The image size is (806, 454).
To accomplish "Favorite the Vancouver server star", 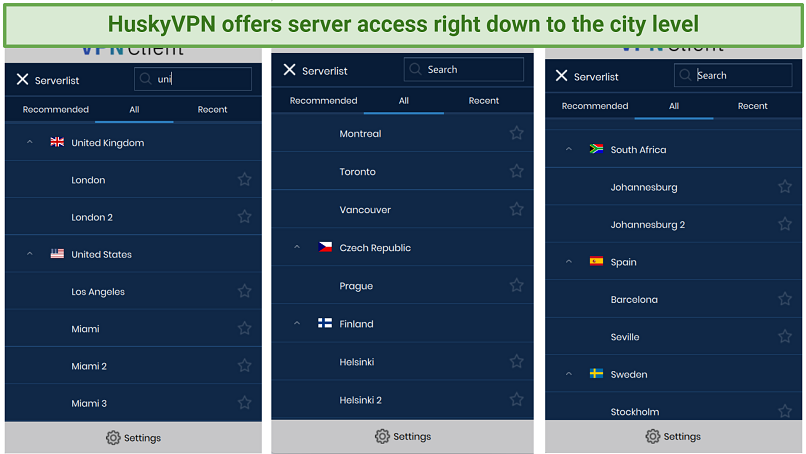I will point(517,209).
